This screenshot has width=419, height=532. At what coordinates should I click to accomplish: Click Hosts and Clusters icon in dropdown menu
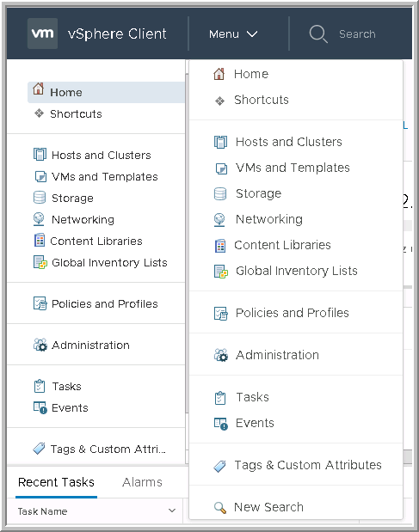pyautogui.click(x=220, y=142)
